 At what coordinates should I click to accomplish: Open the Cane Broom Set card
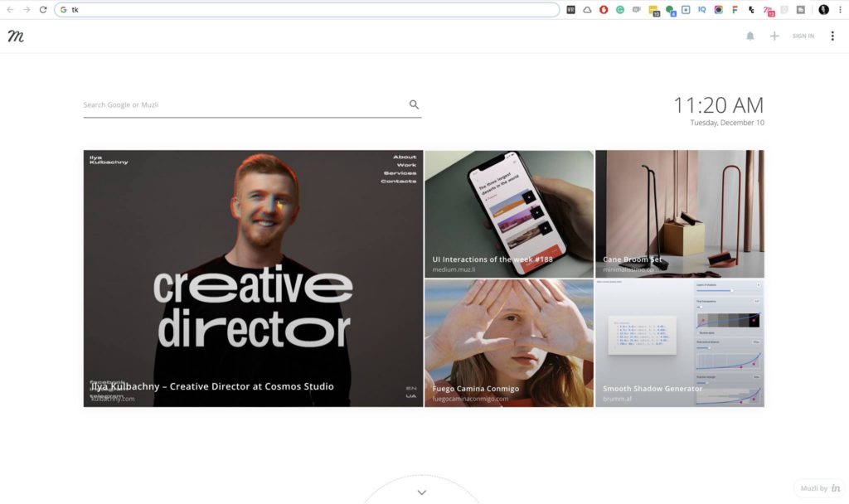click(680, 214)
